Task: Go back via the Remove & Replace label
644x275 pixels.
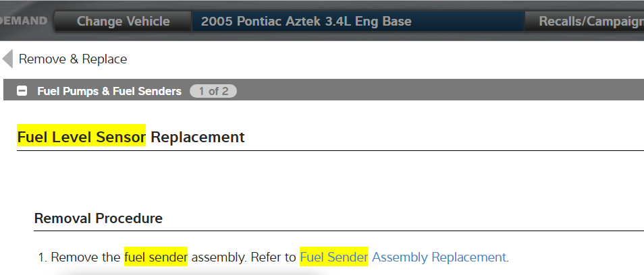Action: point(73,59)
